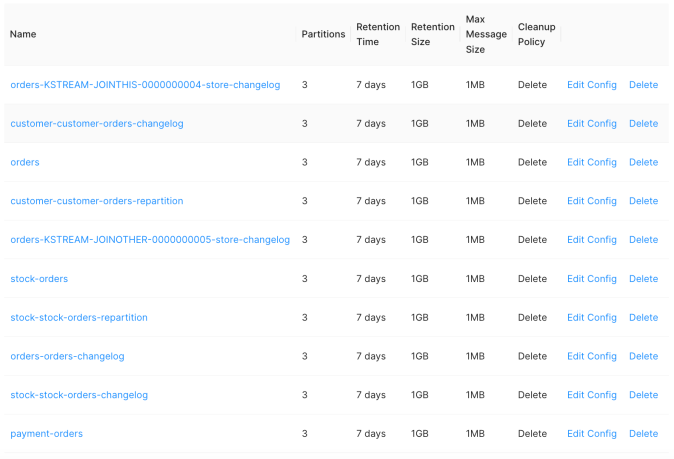Open the orders-KSTREAM-JOINOTHER-0000000005-store-changelog topic

pos(150,240)
